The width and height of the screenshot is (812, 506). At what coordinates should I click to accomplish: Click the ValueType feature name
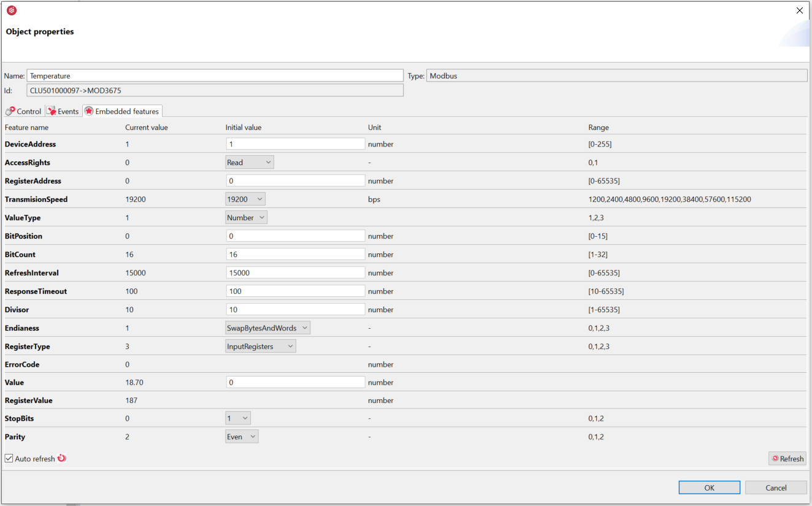point(23,218)
